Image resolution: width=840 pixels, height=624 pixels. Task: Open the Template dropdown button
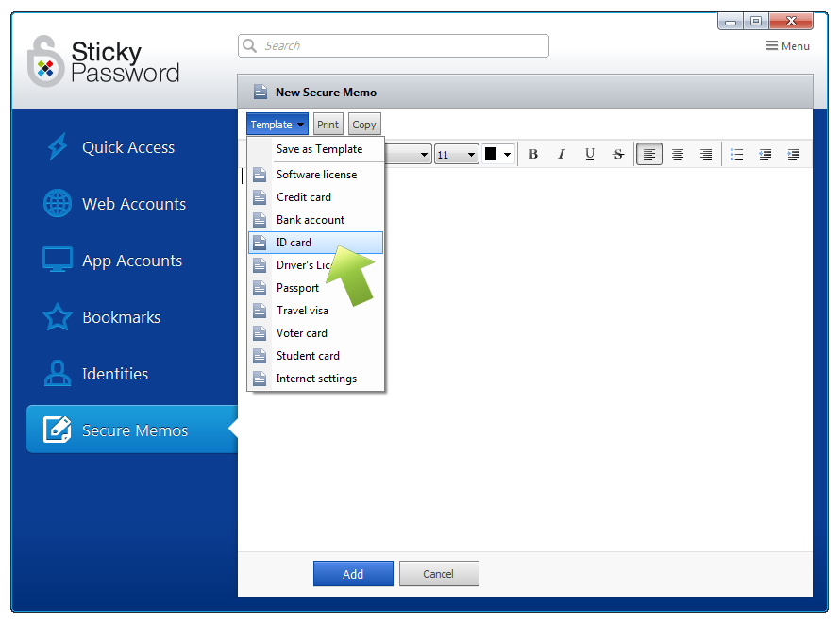pos(277,125)
